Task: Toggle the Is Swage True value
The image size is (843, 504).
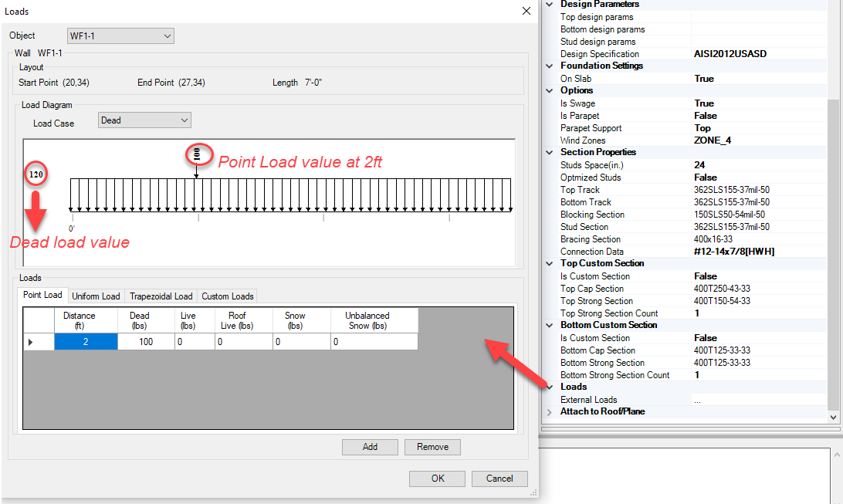Action: click(x=703, y=103)
